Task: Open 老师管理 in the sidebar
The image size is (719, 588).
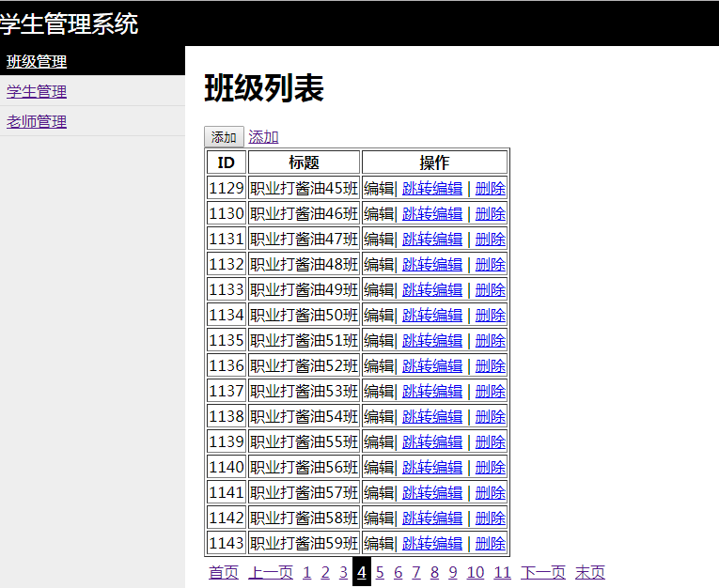Action: [37, 122]
